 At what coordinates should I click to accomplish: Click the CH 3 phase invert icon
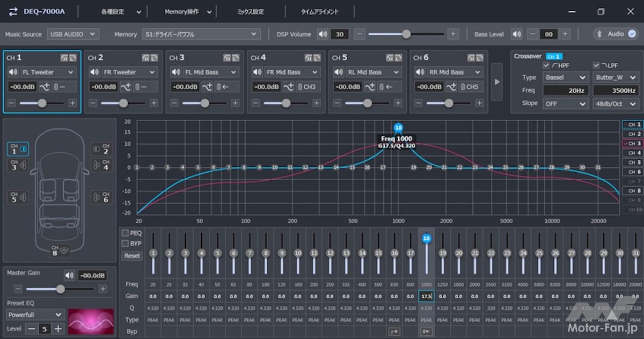[x=207, y=87]
